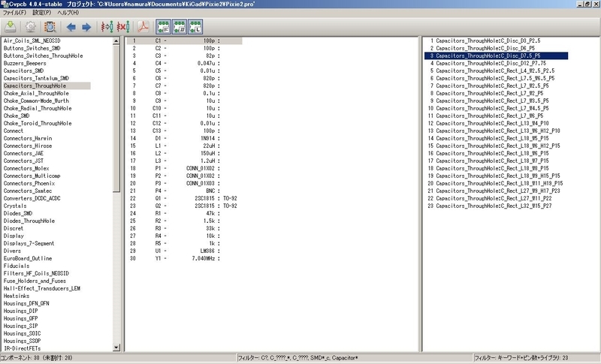The height and width of the screenshot is (364, 601).
Task: Toggle filter footprints by keywords
Action: (163, 27)
